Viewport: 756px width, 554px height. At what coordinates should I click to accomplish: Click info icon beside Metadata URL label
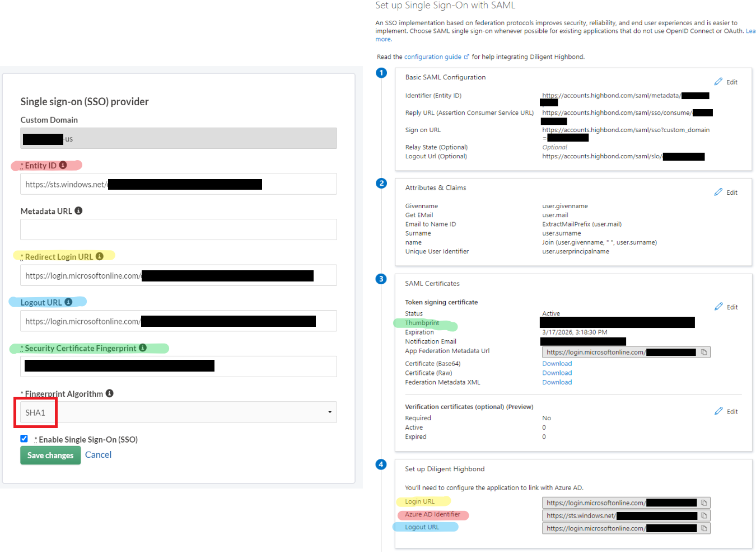pos(78,211)
